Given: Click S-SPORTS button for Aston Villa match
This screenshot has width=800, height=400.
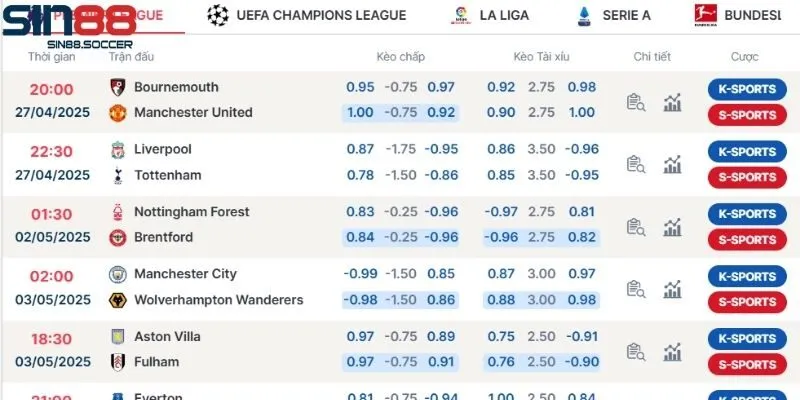Looking at the screenshot, I should (x=746, y=364).
